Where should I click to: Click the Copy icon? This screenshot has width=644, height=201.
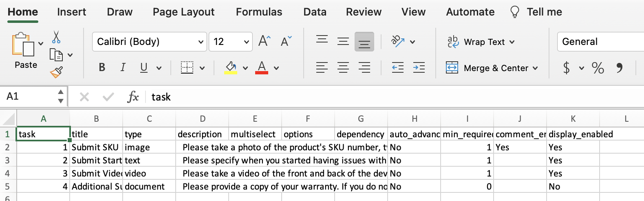tap(56, 55)
